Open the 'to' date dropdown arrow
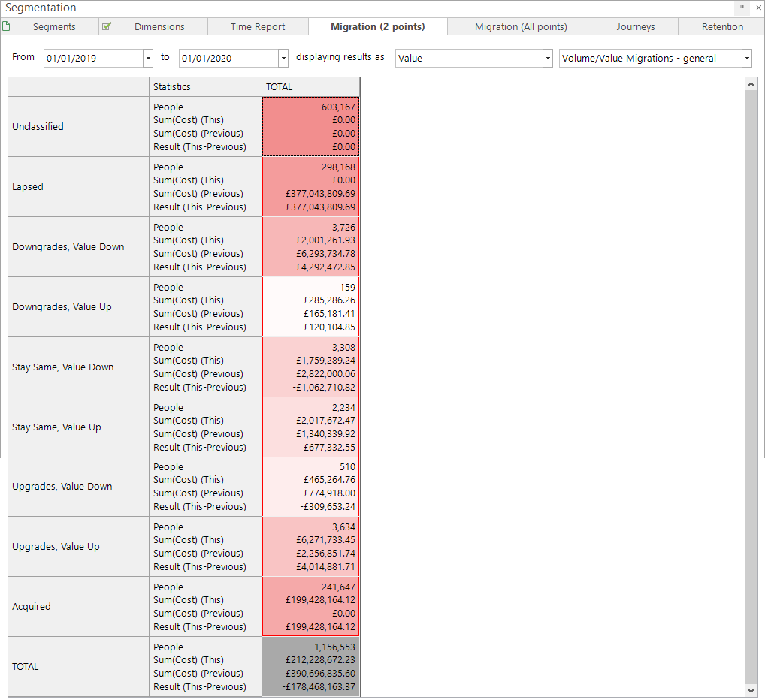 (283, 59)
